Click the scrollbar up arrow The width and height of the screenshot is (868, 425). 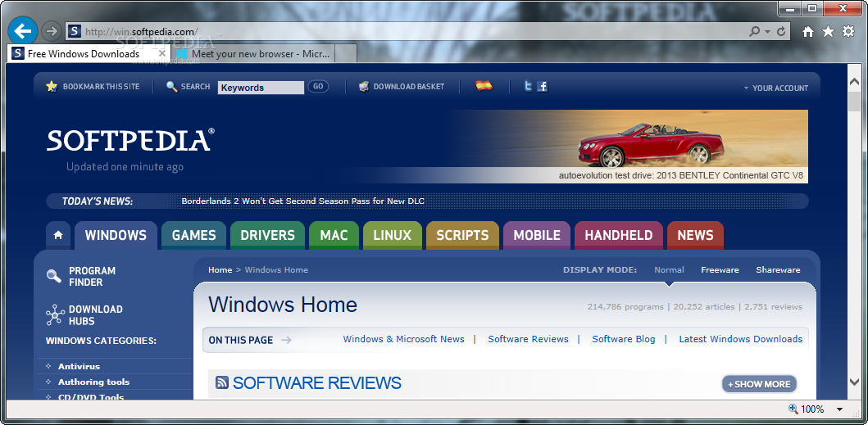854,81
